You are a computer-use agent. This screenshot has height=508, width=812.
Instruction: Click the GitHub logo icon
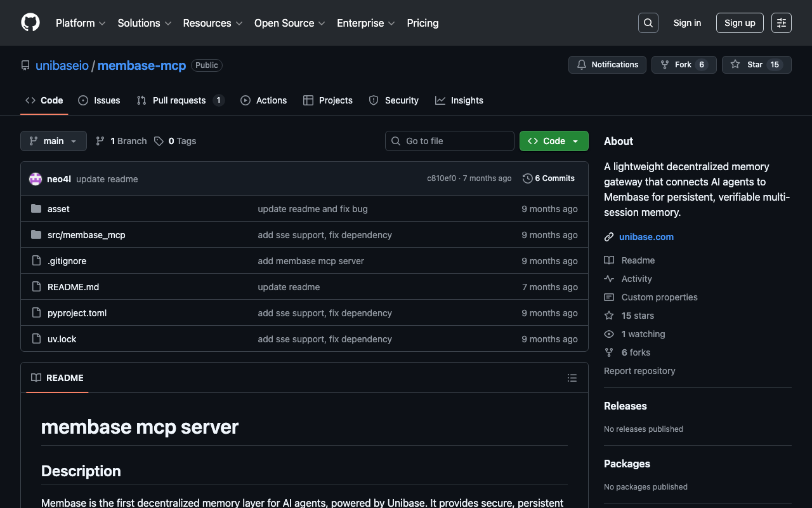tap(30, 23)
